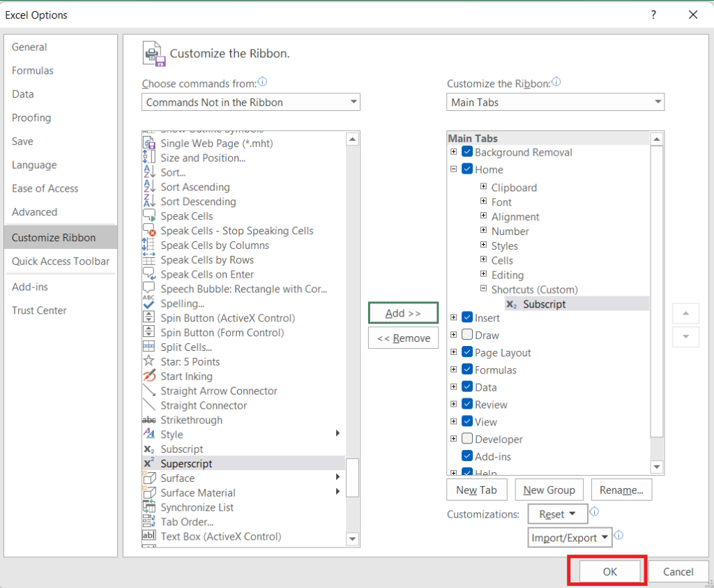This screenshot has height=588, width=714.
Task: Open the Choose commands from dropdown
Action: 251,102
